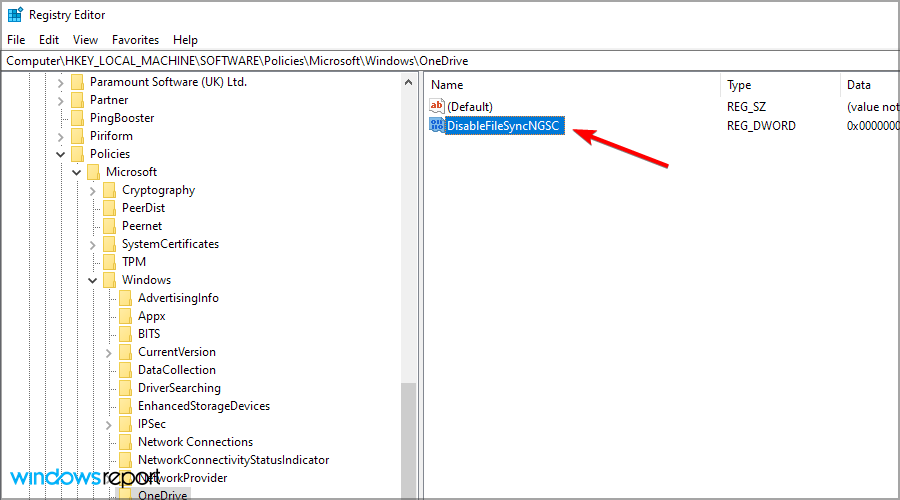This screenshot has height=500, width=900.
Task: Open the Favorites menu
Action: (x=135, y=40)
